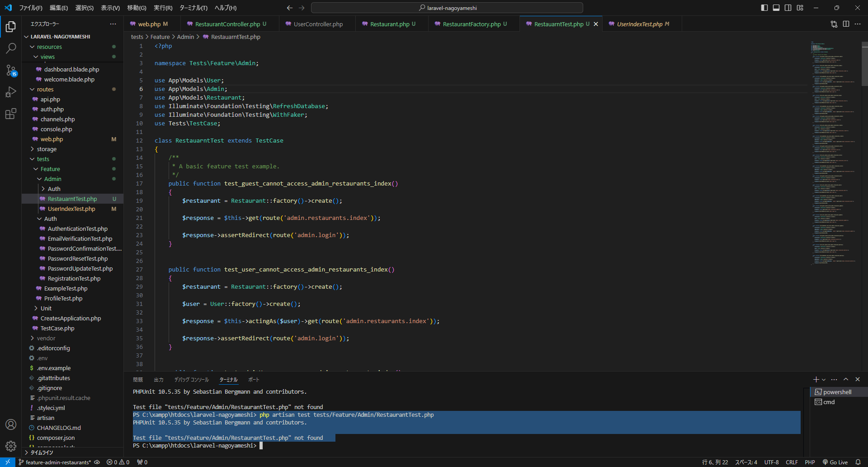Viewport: 868px width, 467px height.
Task: Expand the Unit tests folder
Action: click(46, 308)
